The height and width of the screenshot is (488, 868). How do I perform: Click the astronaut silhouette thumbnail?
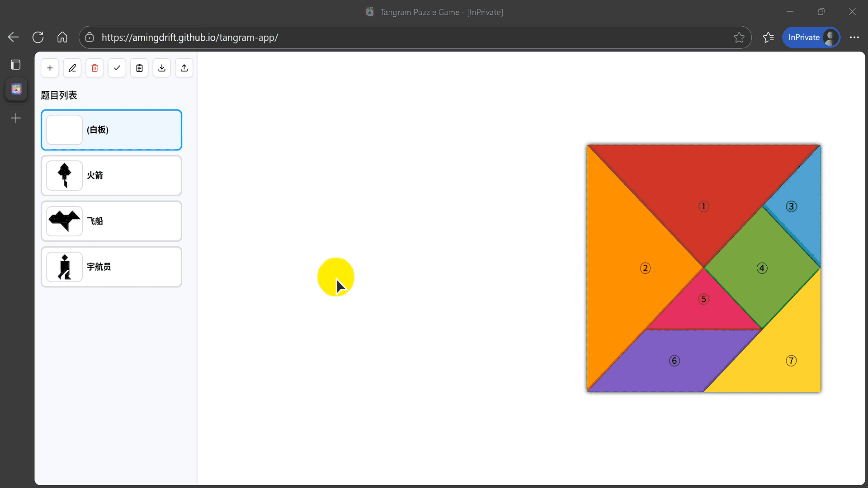[65, 267]
